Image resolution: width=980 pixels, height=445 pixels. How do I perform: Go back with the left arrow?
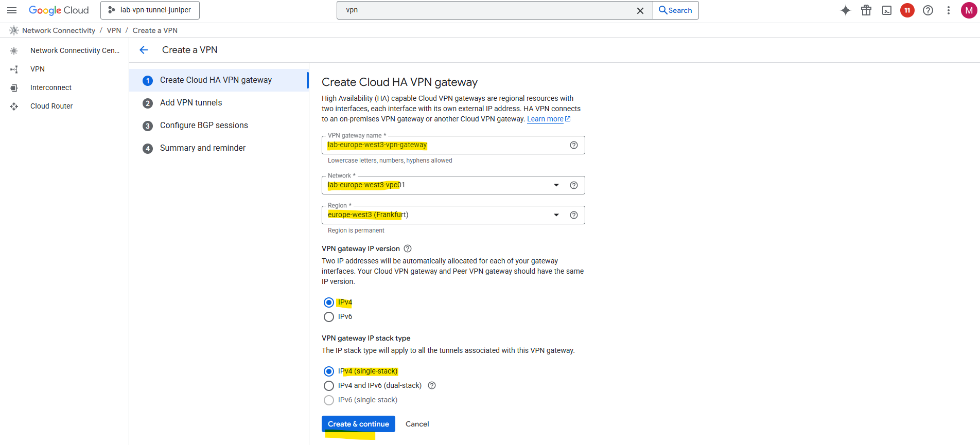point(144,50)
